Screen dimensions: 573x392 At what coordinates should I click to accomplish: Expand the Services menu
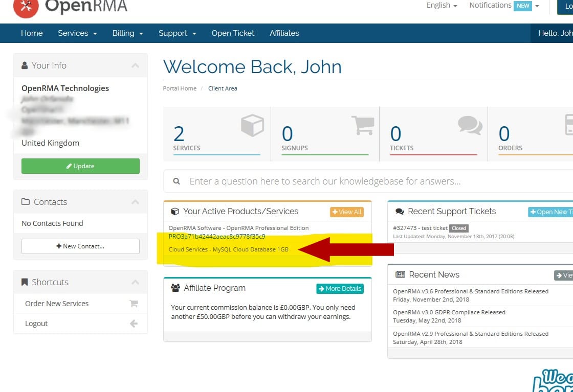[x=77, y=33]
